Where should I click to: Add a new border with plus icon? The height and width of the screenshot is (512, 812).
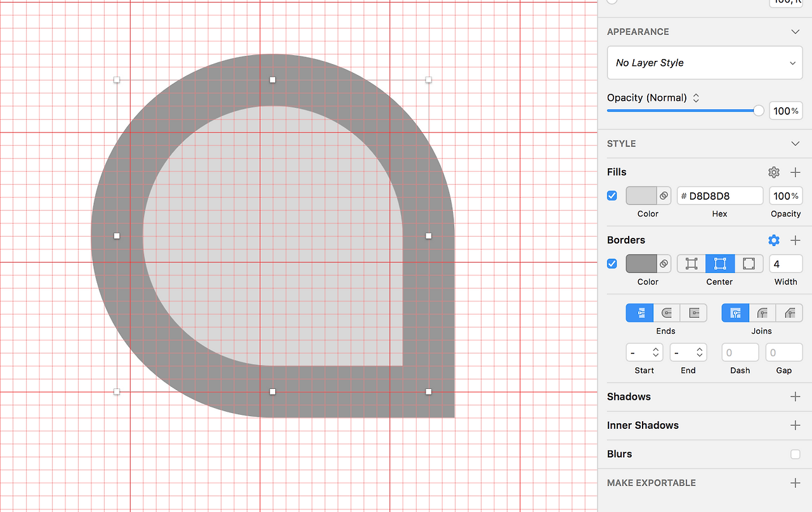pyautogui.click(x=796, y=240)
